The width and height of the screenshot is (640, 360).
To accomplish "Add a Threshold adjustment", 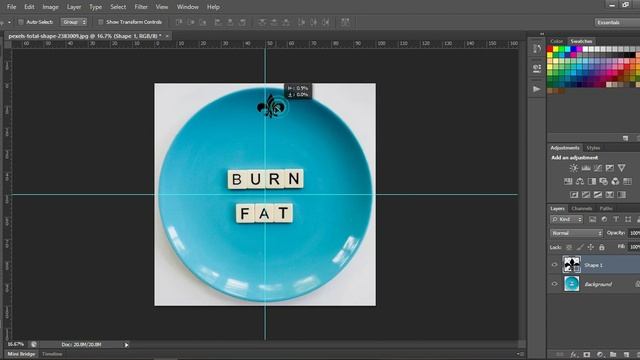I will click(x=598, y=195).
